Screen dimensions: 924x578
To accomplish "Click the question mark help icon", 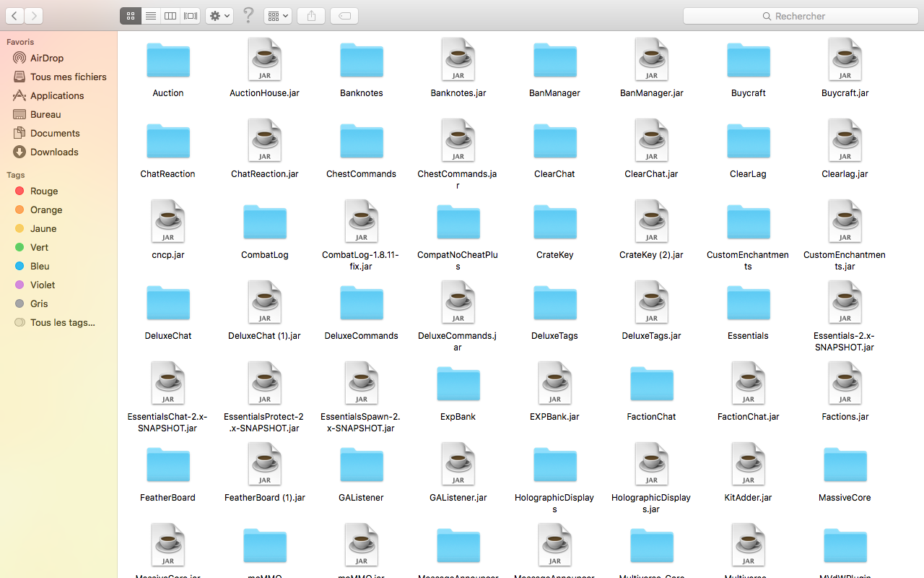I will (x=248, y=16).
